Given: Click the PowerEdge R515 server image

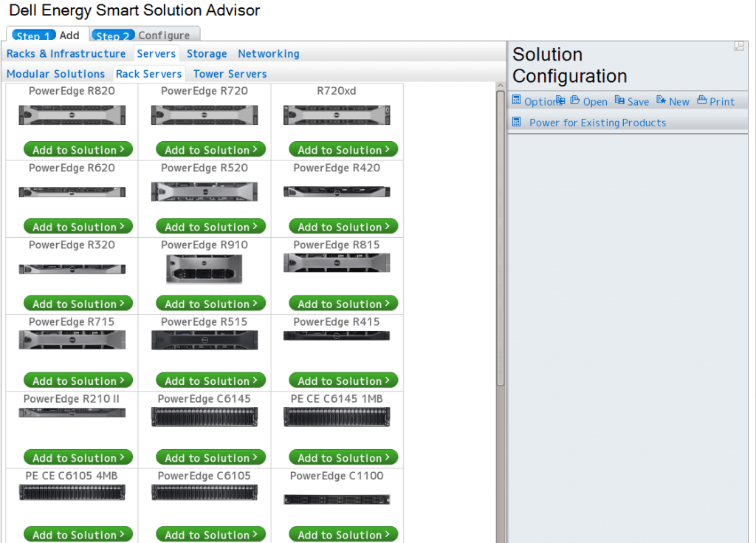Looking at the screenshot, I should [x=205, y=340].
